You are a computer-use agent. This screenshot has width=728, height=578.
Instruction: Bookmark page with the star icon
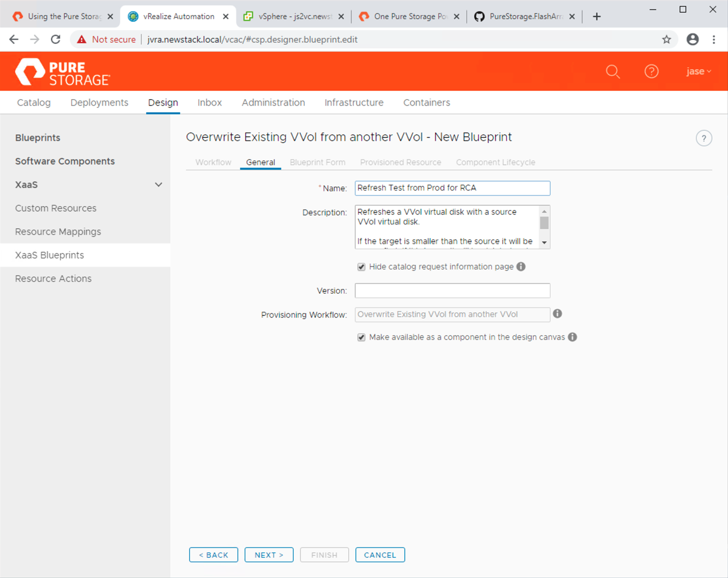tap(667, 39)
